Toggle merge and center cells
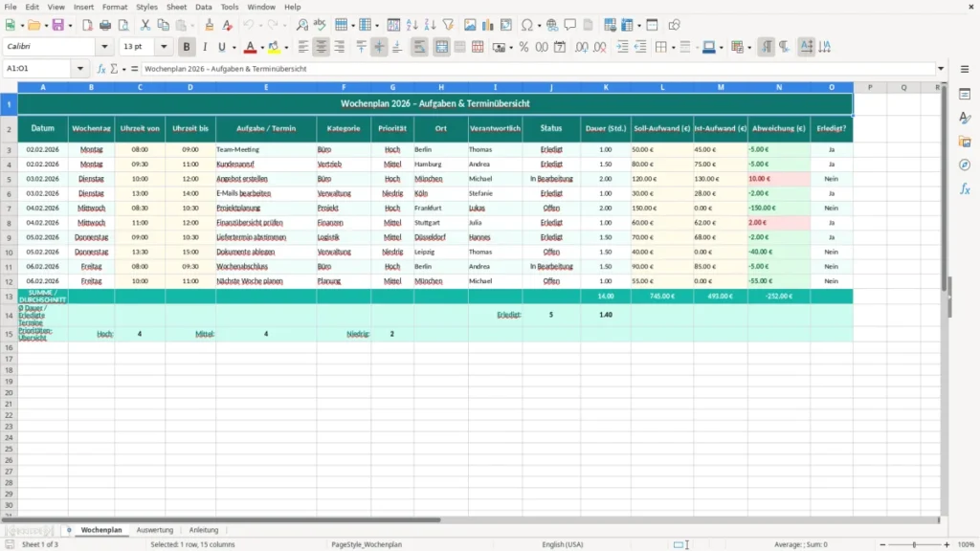 point(441,47)
